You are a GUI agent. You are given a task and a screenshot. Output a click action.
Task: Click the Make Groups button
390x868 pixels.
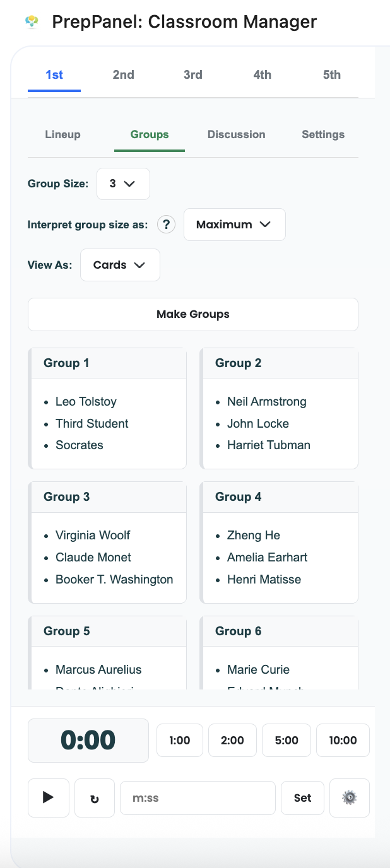click(x=192, y=314)
